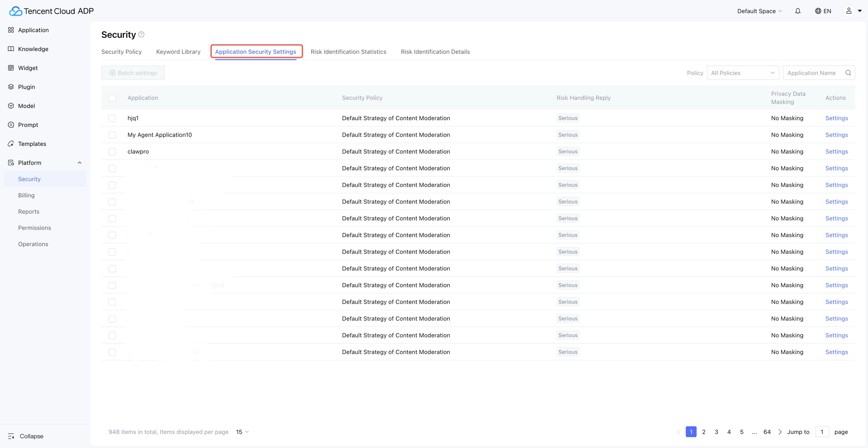Viewport: 868px width, 448px height.
Task: Click the Application Name search field
Action: [x=813, y=73]
